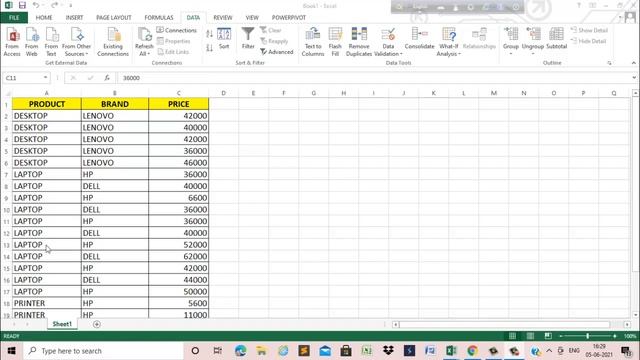Viewport: 640px width, 360px height.
Task: Select column D header
Action: (x=223, y=93)
